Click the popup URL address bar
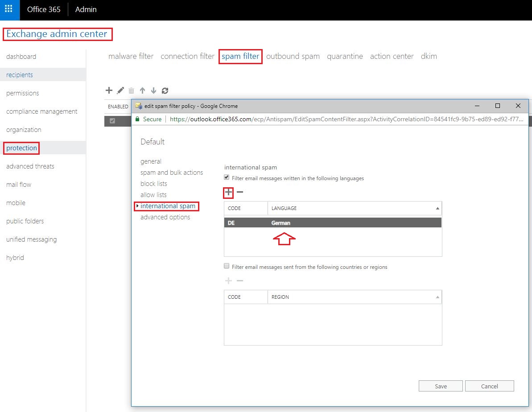This screenshot has height=412, width=532. [x=346, y=119]
